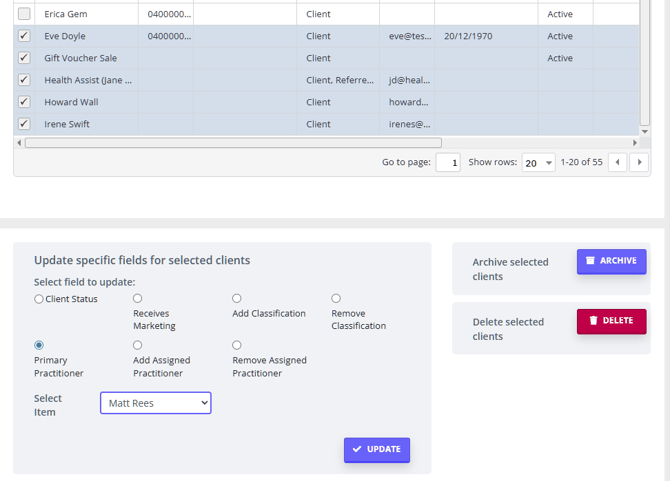The width and height of the screenshot is (670, 481).
Task: Click the next page arrow in pagination
Action: pos(639,162)
